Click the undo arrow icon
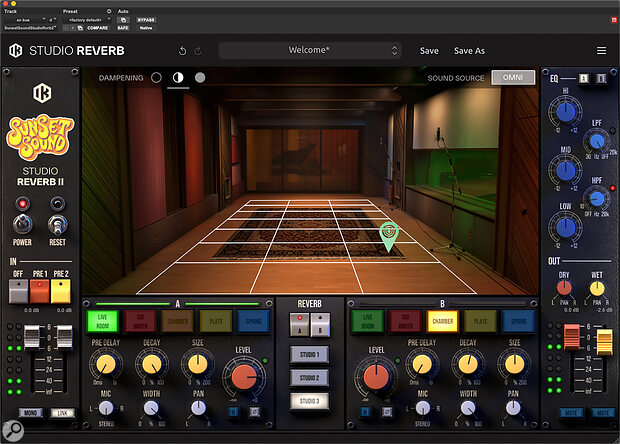 [x=182, y=51]
